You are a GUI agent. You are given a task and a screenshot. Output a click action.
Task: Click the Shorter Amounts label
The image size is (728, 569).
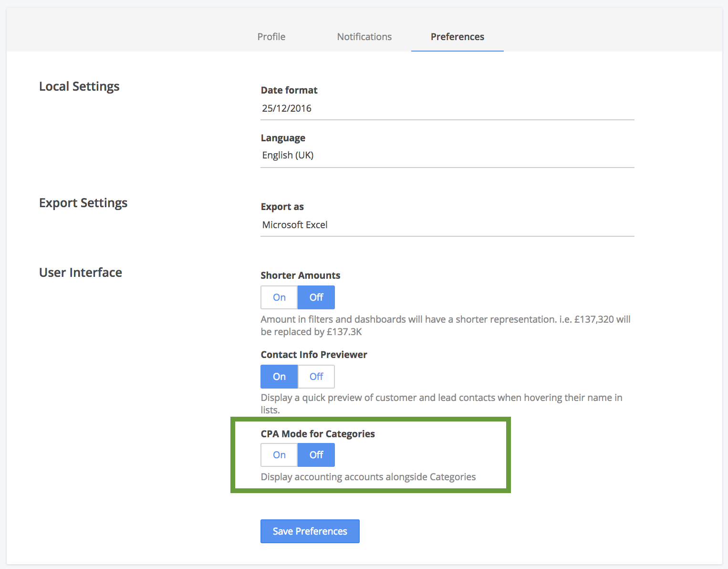[301, 275]
